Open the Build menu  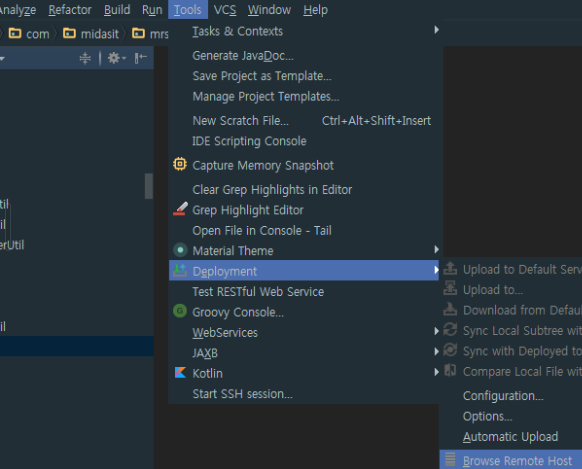pos(117,10)
